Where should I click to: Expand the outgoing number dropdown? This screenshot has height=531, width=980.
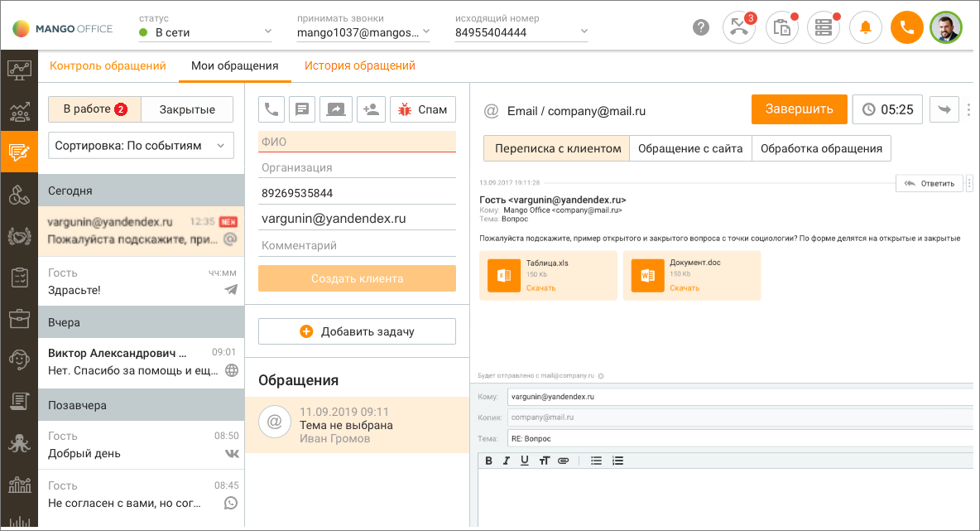coord(522,32)
